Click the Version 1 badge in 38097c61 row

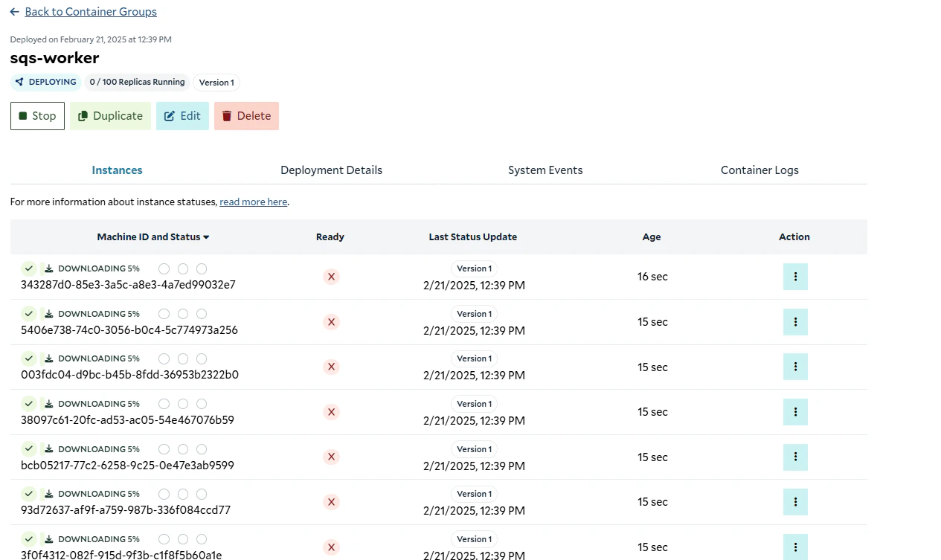(474, 404)
